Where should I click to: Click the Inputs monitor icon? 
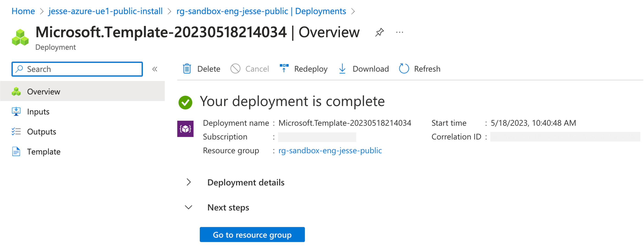[x=16, y=111]
